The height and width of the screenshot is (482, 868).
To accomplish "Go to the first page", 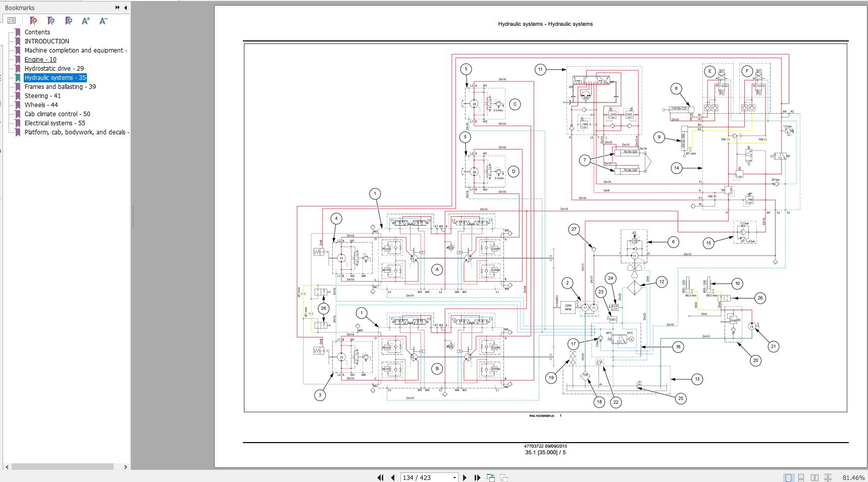I will coord(380,477).
